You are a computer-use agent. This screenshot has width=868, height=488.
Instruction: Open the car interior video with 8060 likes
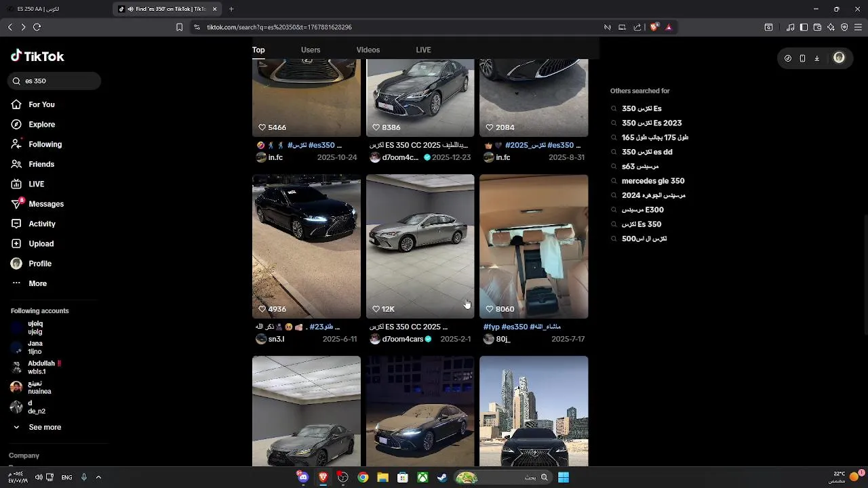pyautogui.click(x=534, y=247)
